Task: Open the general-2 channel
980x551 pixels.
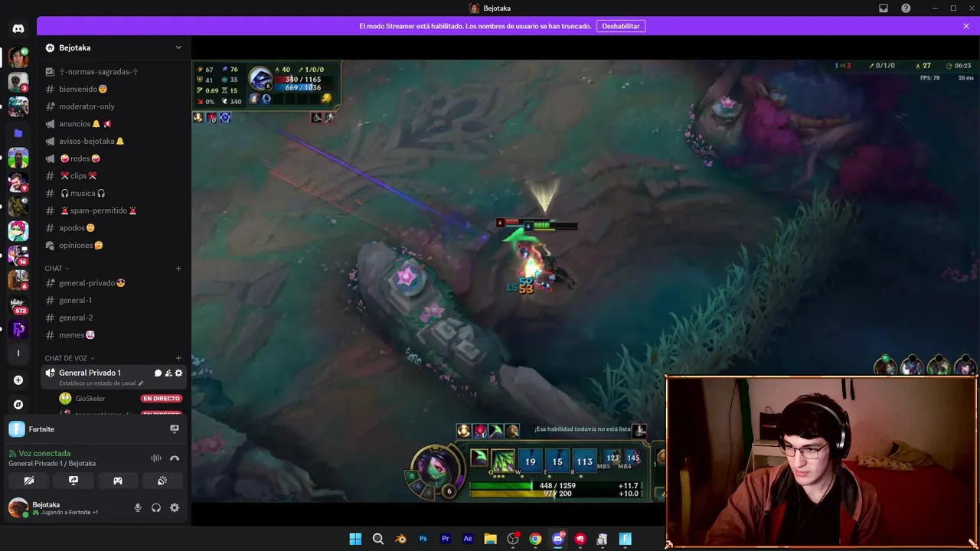Action: (x=113, y=318)
